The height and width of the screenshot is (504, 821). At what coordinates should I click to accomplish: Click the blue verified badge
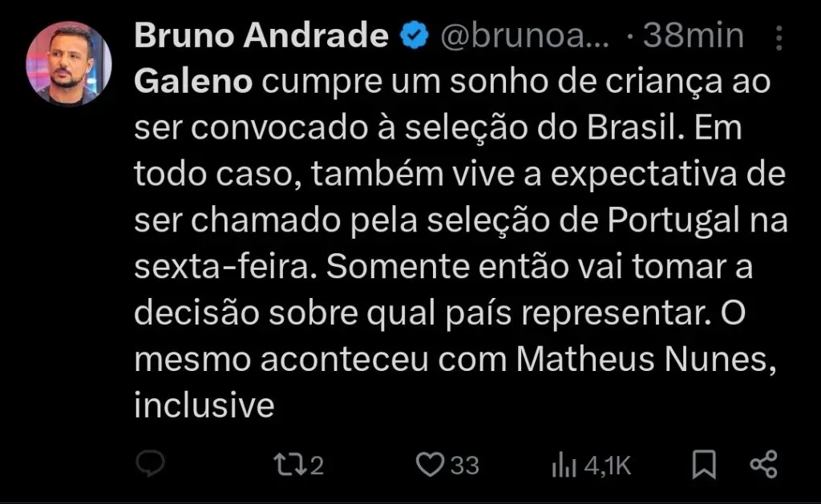point(414,36)
